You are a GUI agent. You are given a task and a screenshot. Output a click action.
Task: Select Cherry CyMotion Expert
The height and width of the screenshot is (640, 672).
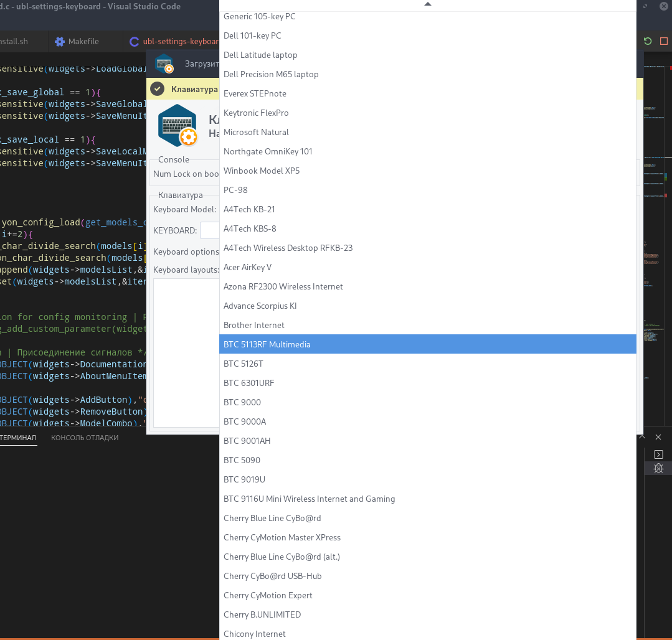pyautogui.click(x=427, y=595)
